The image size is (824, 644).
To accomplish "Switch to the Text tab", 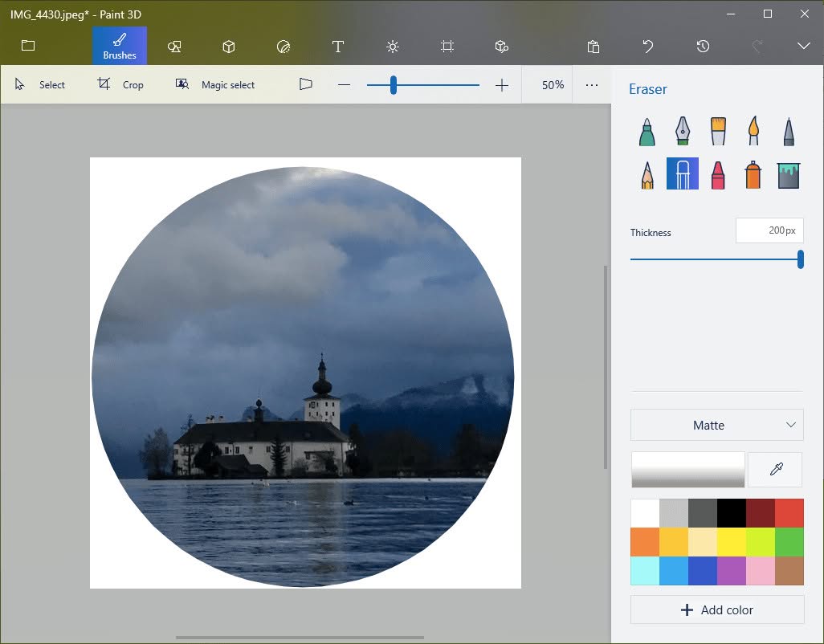I will click(x=338, y=47).
